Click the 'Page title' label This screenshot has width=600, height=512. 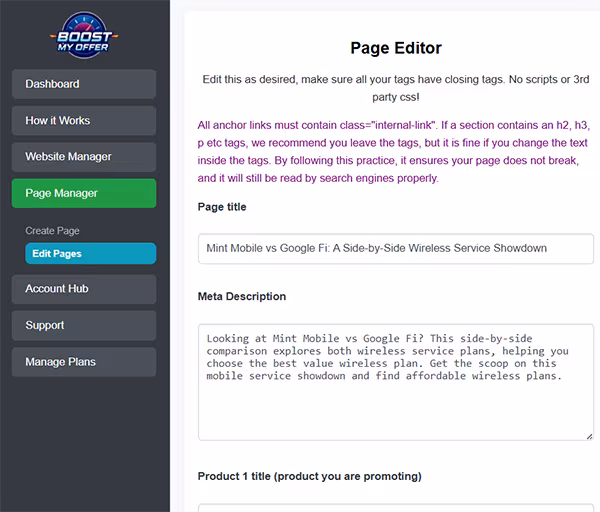coord(222,207)
